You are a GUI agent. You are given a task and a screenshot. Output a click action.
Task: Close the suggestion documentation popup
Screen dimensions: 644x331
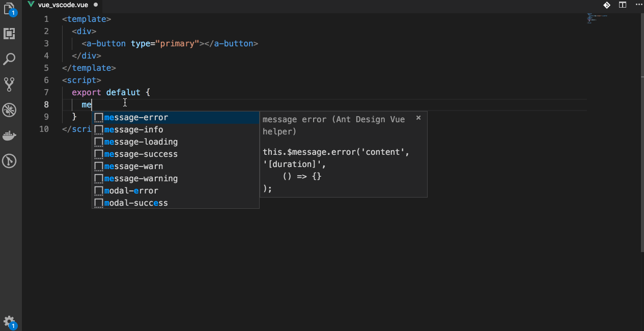tap(418, 118)
